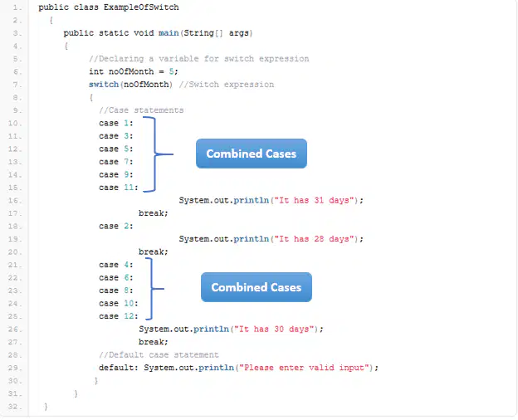Click the "It has 30 days" string
This screenshot has width=518, height=420.
[x=274, y=330]
